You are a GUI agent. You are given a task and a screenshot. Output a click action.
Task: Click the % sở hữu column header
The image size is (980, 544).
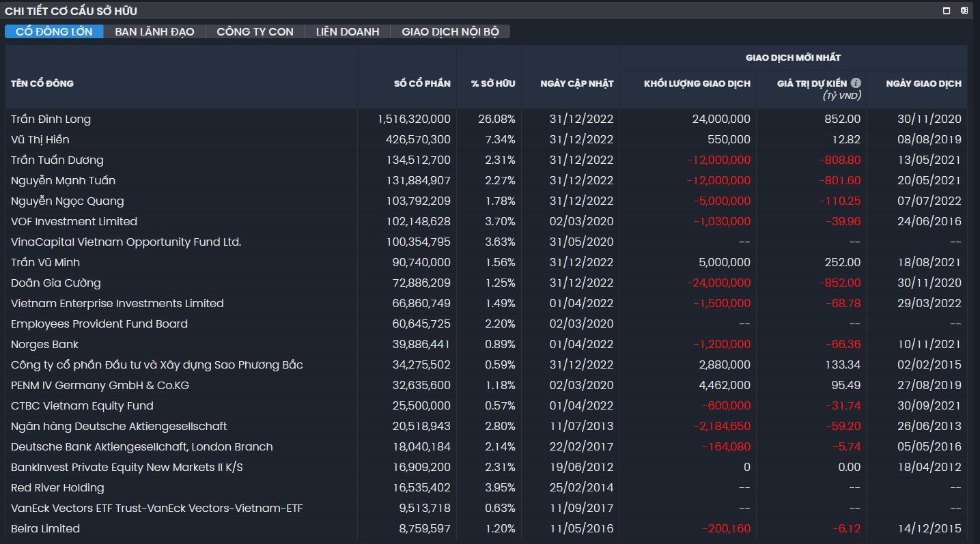[x=493, y=83]
